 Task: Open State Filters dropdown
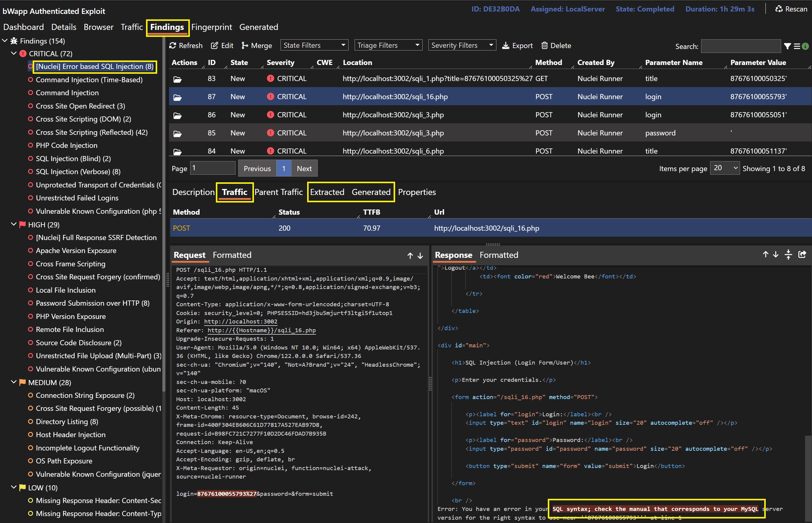pyautogui.click(x=314, y=45)
